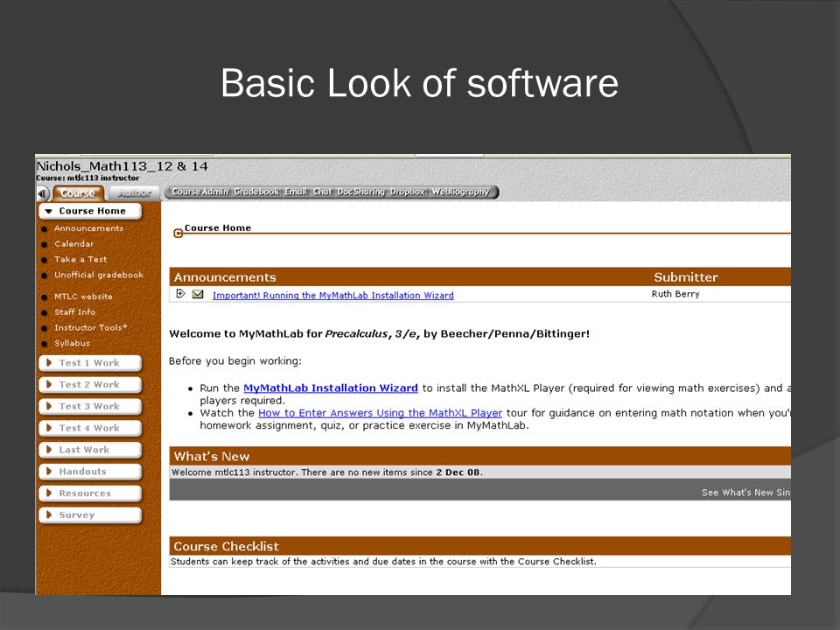Click the Nichols_Math113_12 & 14 course title
840x630 pixels.
(x=122, y=166)
